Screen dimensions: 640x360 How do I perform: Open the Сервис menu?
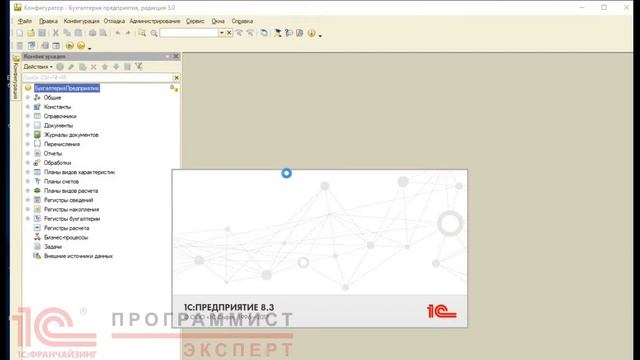195,21
